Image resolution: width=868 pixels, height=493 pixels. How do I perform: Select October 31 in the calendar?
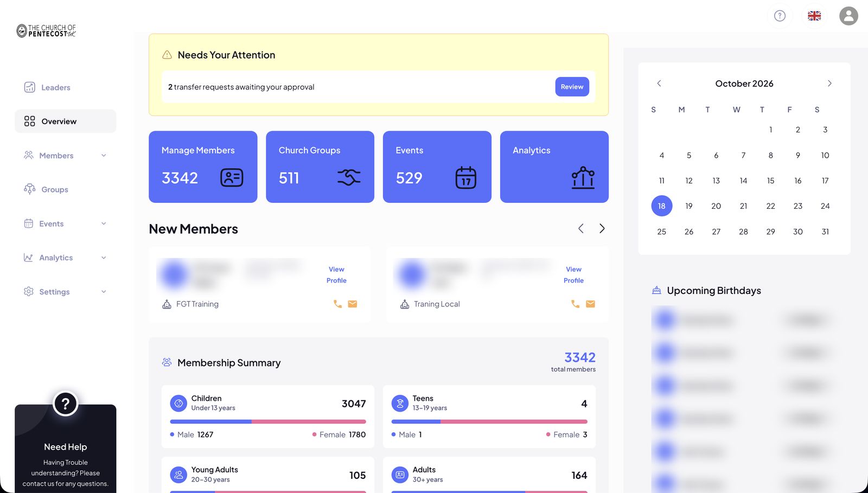[825, 232]
